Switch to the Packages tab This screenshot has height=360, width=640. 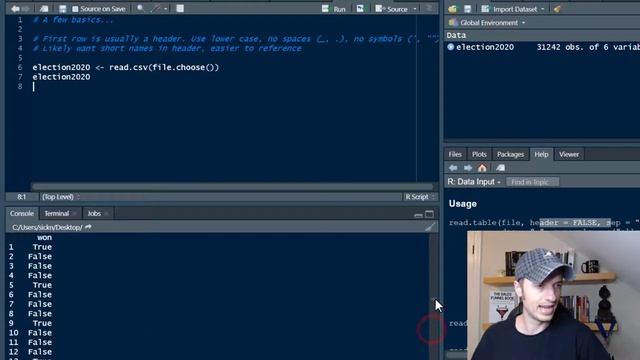tap(510, 154)
